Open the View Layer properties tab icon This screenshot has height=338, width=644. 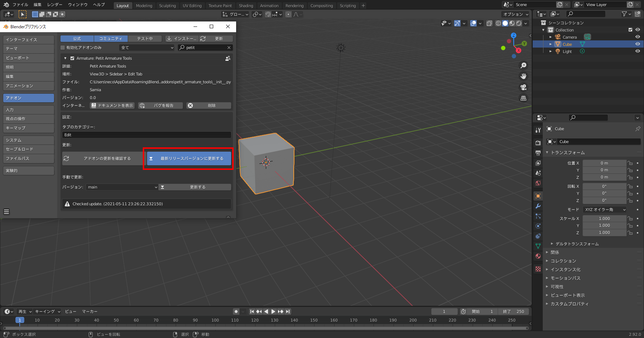pos(538,163)
